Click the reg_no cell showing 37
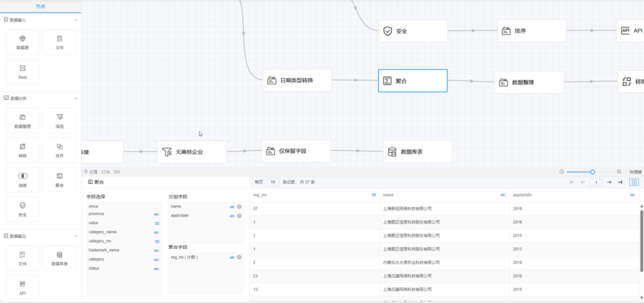Image resolution: width=644 pixels, height=303 pixels. (x=314, y=209)
